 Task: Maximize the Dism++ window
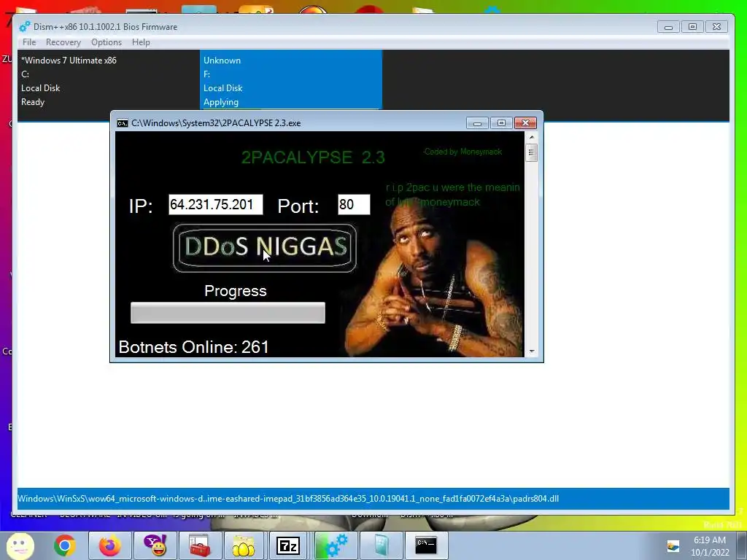[x=693, y=27]
